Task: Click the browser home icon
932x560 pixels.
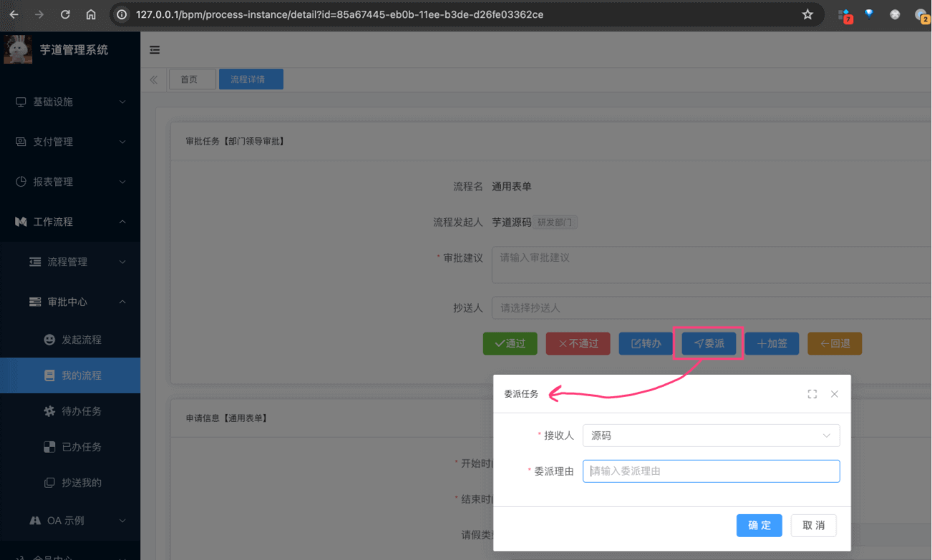Action: [x=91, y=14]
